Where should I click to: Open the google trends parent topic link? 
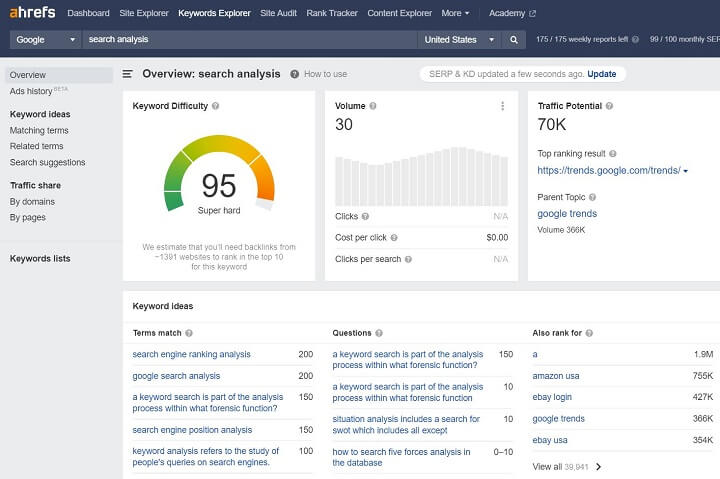point(567,214)
